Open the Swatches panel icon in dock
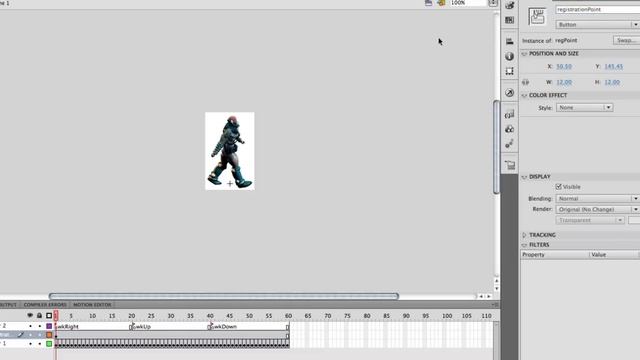The width and height of the screenshot is (640, 360). (509, 20)
